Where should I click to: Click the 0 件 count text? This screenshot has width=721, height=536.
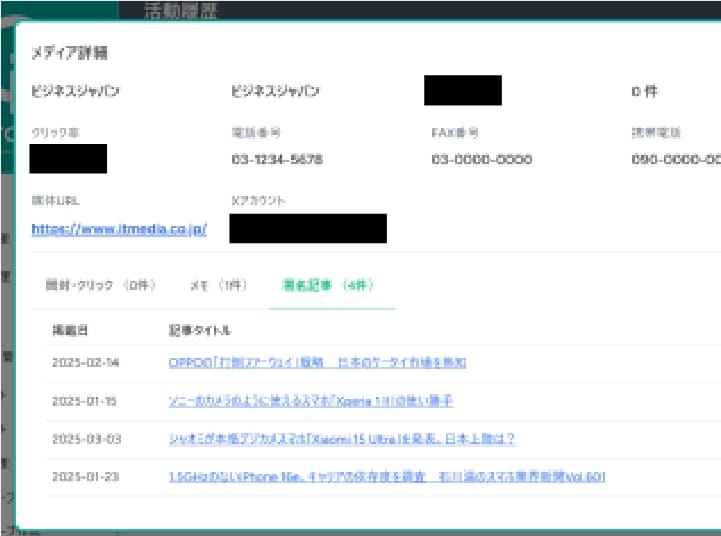pos(644,91)
